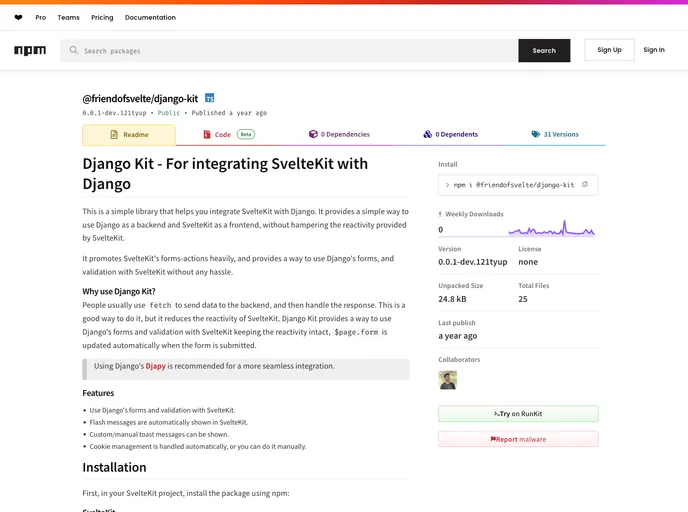Click the 'Collaborators' label

tap(459, 359)
